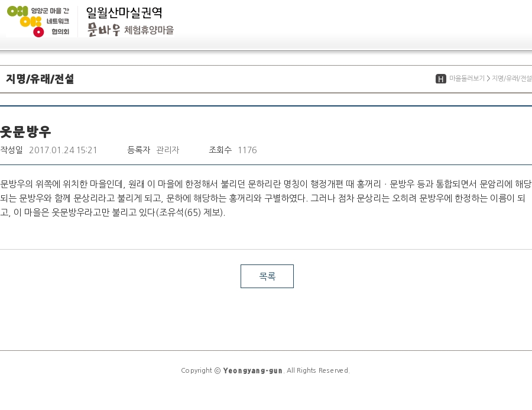Open 마을둘러보기 breadcrumb link
This screenshot has width=532, height=410.
[x=467, y=79]
